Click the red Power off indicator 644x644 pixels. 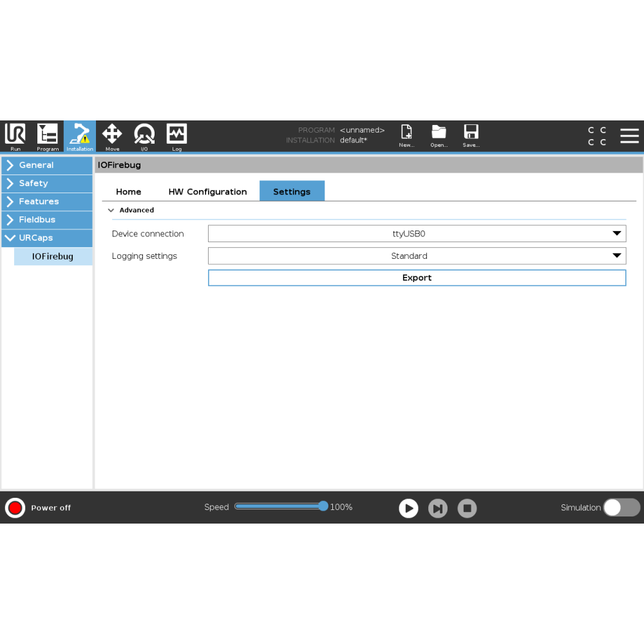(15, 507)
